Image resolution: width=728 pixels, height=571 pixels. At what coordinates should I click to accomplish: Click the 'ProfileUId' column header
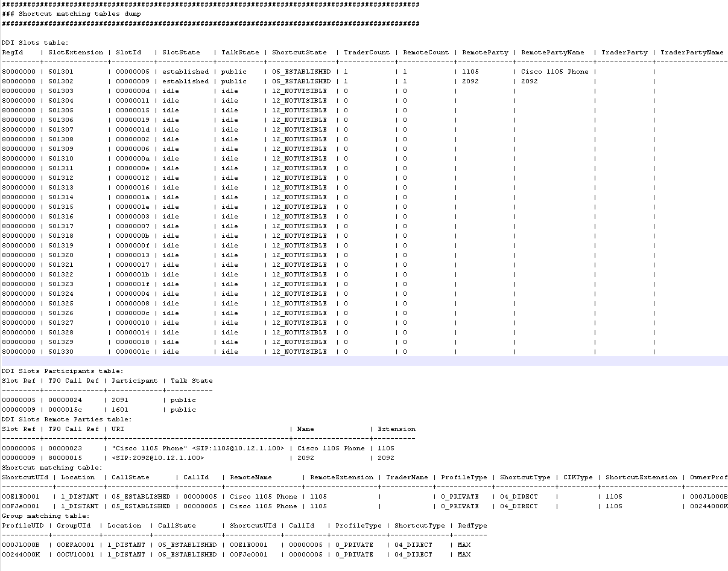23,526
